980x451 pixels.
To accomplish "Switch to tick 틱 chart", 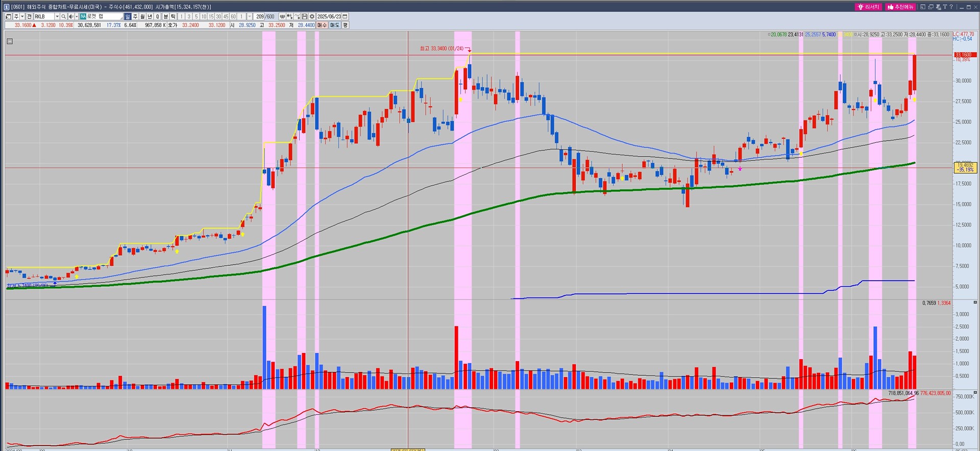I will pos(173,16).
